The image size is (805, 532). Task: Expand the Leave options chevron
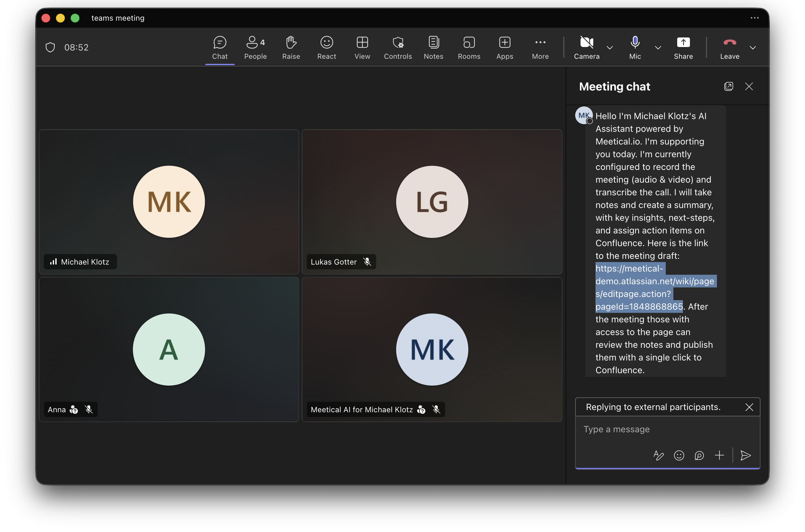tap(753, 48)
